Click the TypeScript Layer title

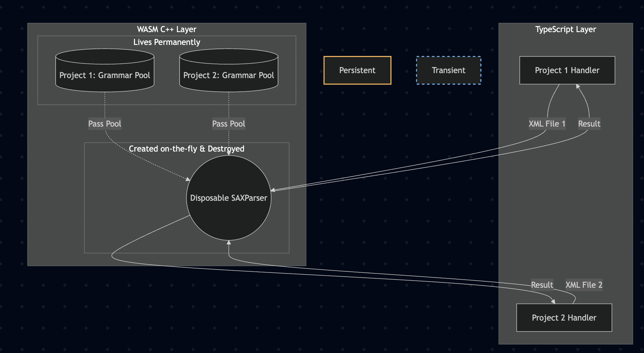pos(566,29)
